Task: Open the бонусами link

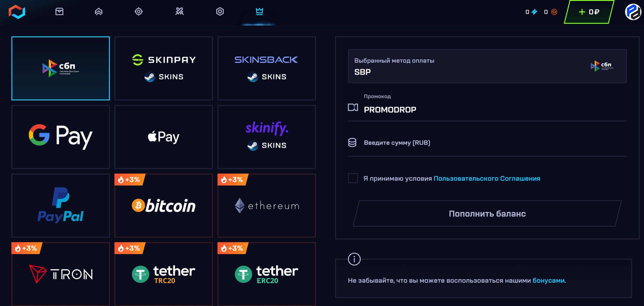Action: (548, 281)
